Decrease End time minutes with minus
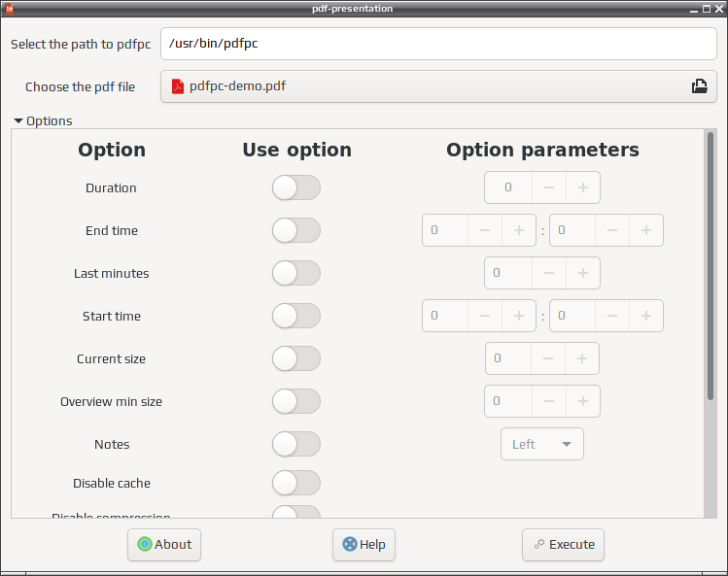Screen dimensions: 728x576 click(612, 230)
